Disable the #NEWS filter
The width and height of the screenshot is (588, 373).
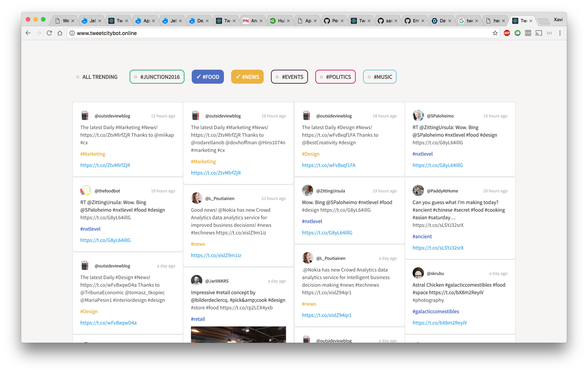point(247,77)
